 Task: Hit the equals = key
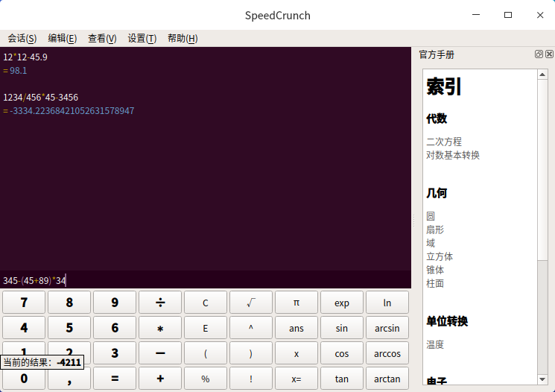(115, 379)
